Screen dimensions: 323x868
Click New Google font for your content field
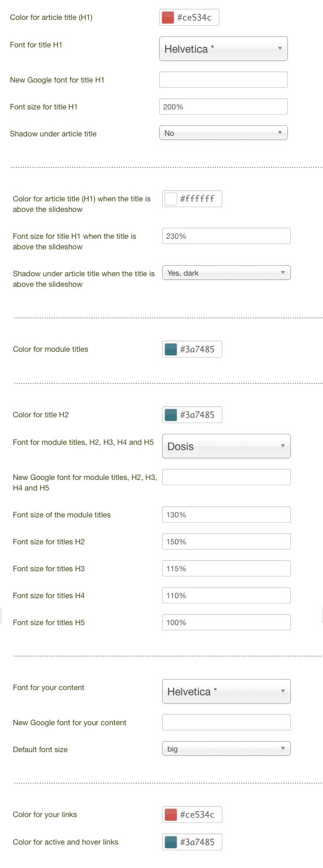[x=226, y=722]
